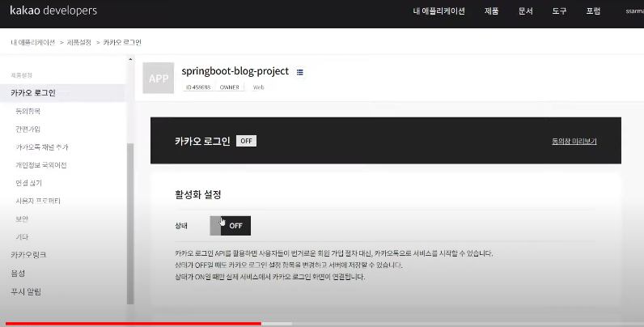Select 카카오 로그인 in the sidebar
This screenshot has height=327, width=644.
pos(62,93)
